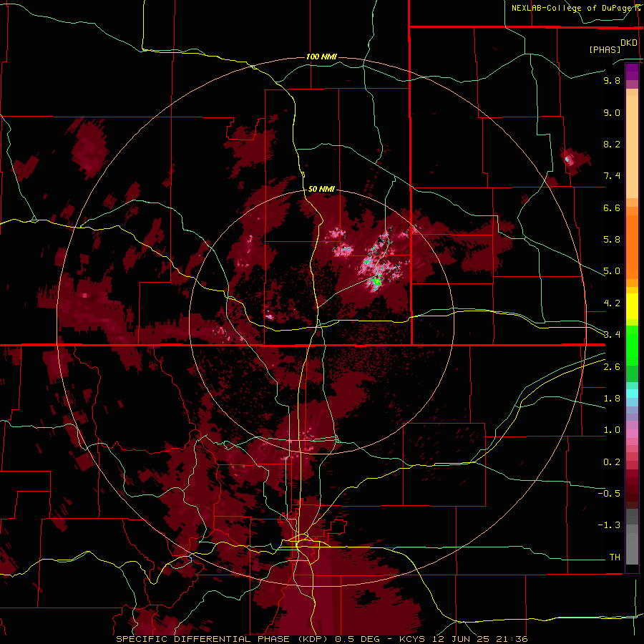
Task: Click the 2.6 legend value
Action: point(612,367)
